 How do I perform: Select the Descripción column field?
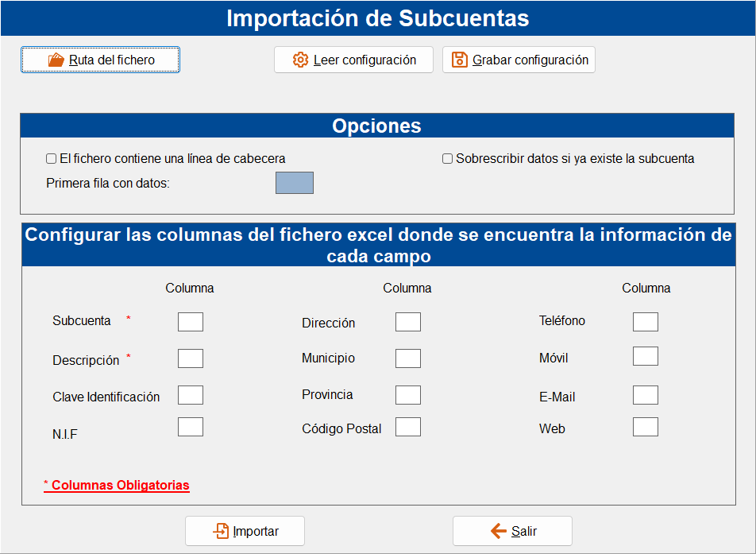pos(191,358)
